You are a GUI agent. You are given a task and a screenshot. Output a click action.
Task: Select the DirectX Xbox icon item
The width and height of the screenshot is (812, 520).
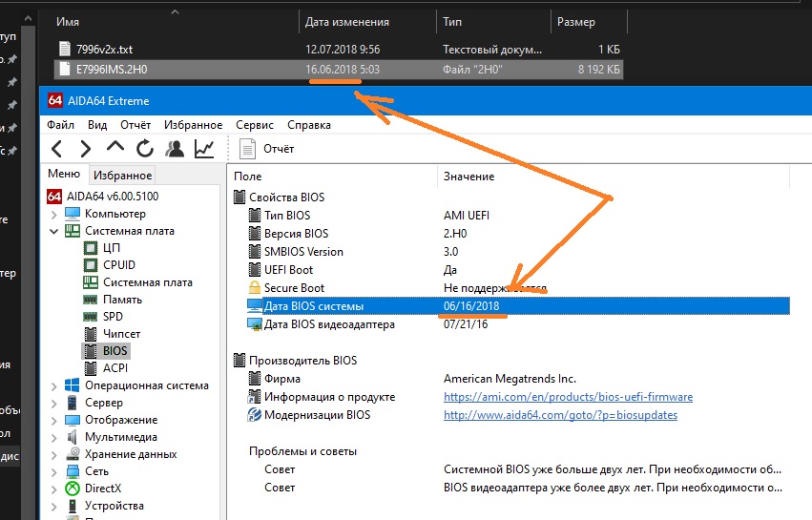click(x=102, y=489)
